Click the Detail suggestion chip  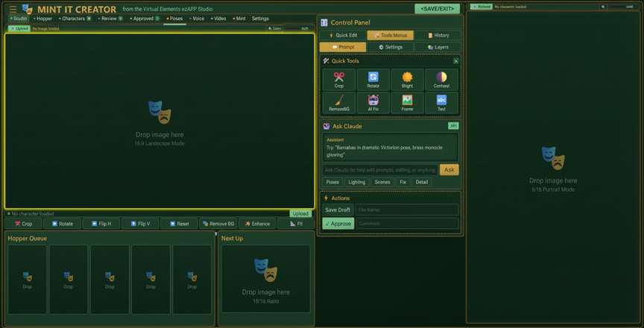(x=421, y=183)
